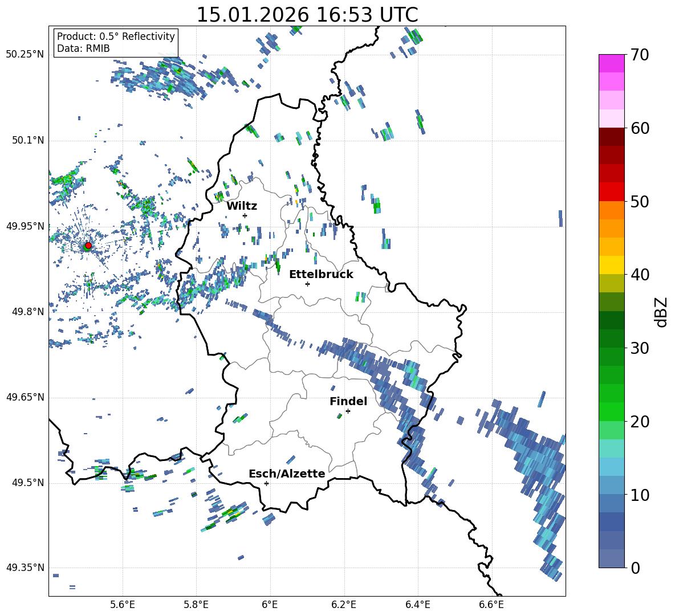Select the Ettelbruck city label
675x616 pixels.
pyautogui.click(x=321, y=274)
